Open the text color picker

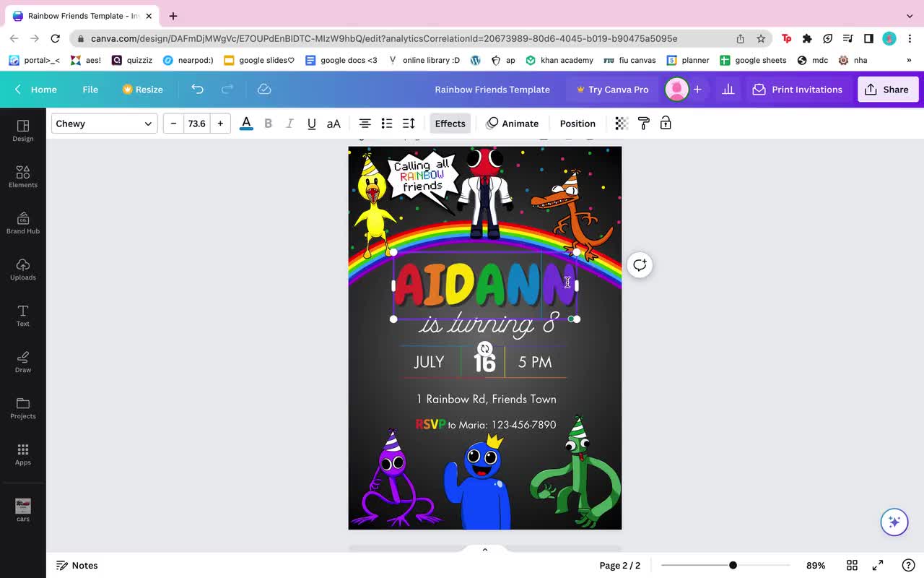tap(246, 124)
